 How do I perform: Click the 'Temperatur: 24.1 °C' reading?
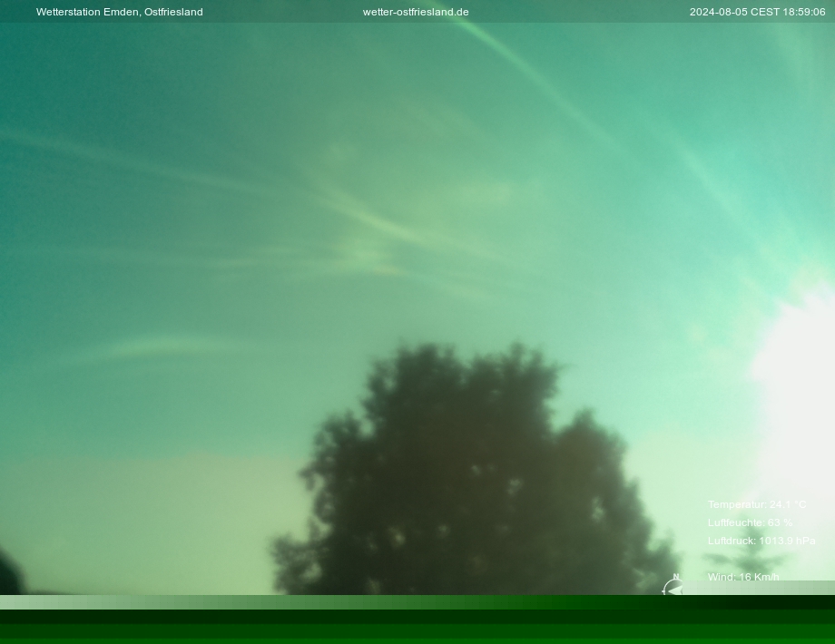point(757,504)
